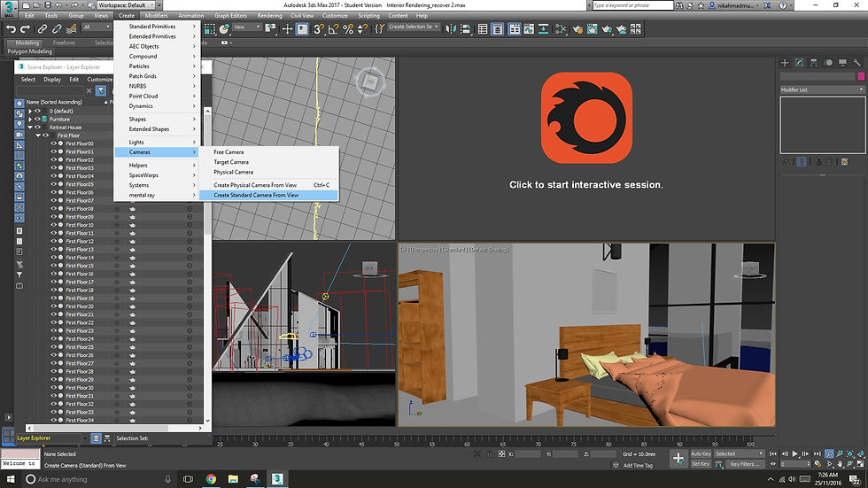Screen dimensions: 868x488
Task: Open the Render Setup teapot icon
Action: pos(577,28)
